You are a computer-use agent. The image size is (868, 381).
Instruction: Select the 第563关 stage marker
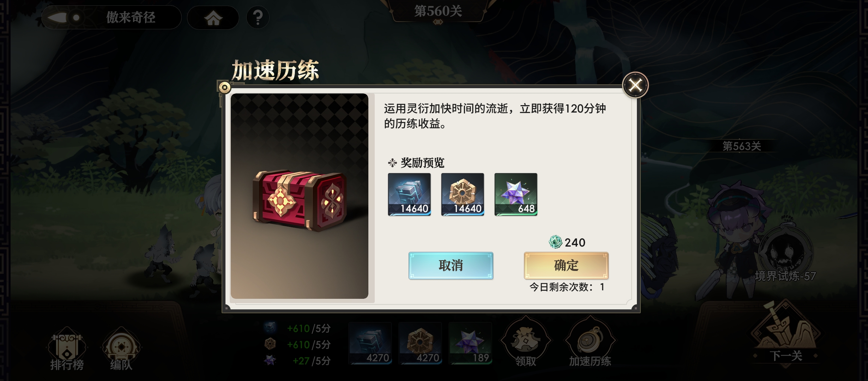742,146
